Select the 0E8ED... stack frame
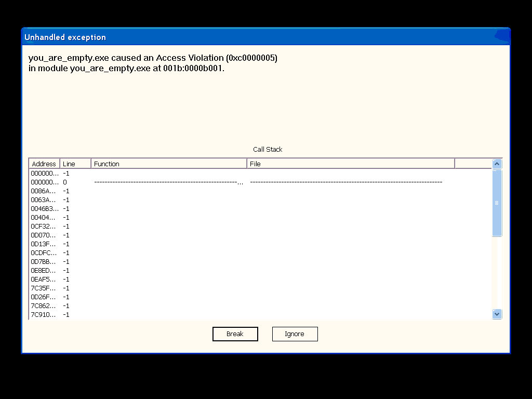 tap(45, 271)
